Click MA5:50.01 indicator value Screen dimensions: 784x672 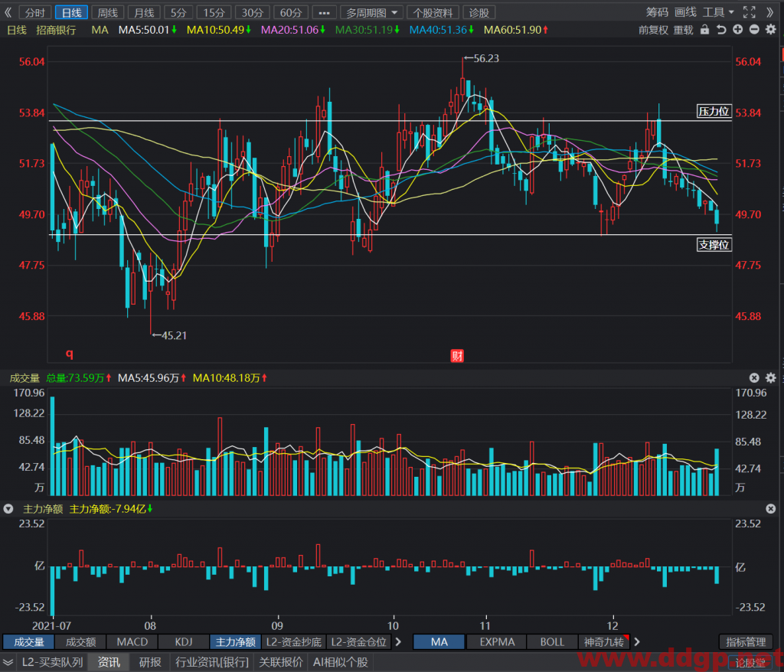[148, 30]
